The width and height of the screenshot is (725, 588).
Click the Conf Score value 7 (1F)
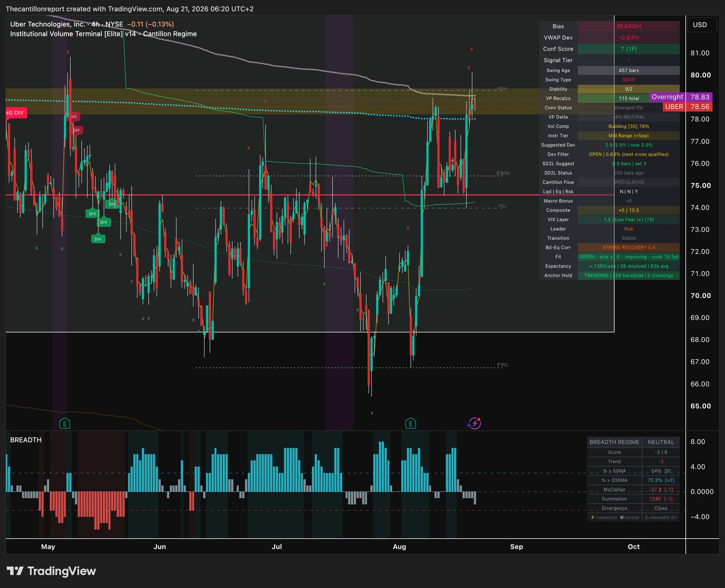(x=629, y=49)
